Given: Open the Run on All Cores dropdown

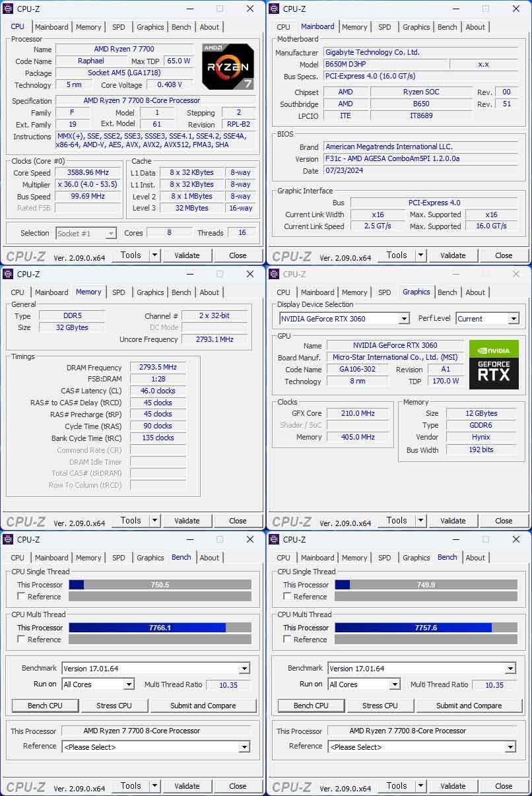Looking at the screenshot, I should pos(98,684).
